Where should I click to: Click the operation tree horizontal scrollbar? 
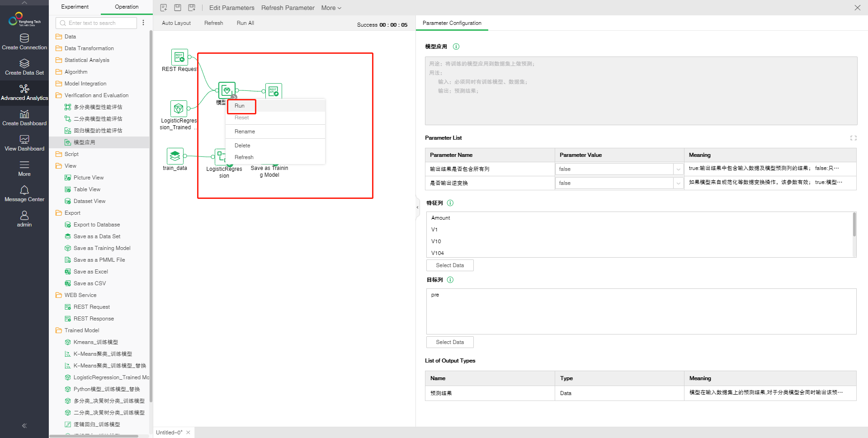[94, 436]
